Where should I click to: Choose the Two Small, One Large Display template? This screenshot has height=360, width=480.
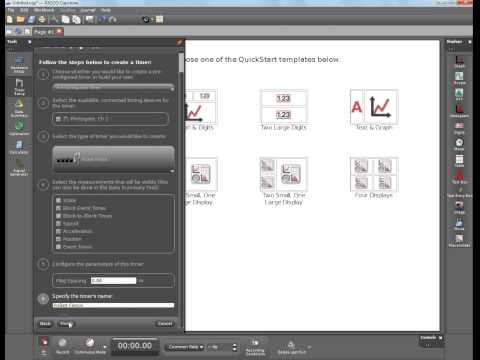coord(284,182)
